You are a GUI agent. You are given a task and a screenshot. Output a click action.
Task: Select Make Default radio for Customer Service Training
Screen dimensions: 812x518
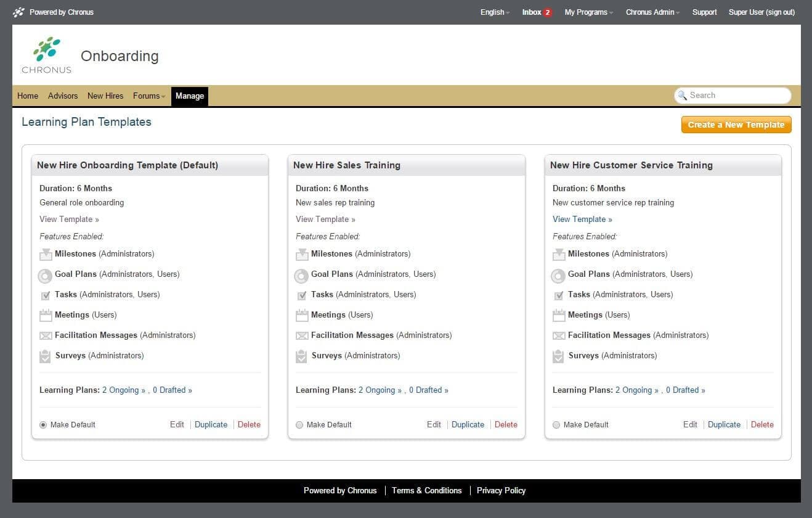556,425
